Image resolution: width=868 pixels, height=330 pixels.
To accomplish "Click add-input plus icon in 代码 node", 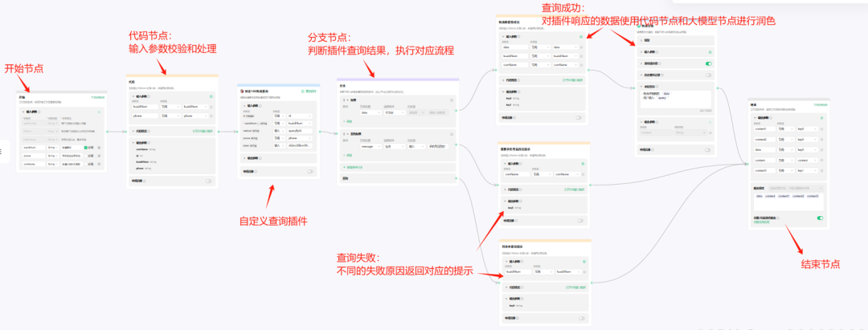I will click(x=211, y=96).
